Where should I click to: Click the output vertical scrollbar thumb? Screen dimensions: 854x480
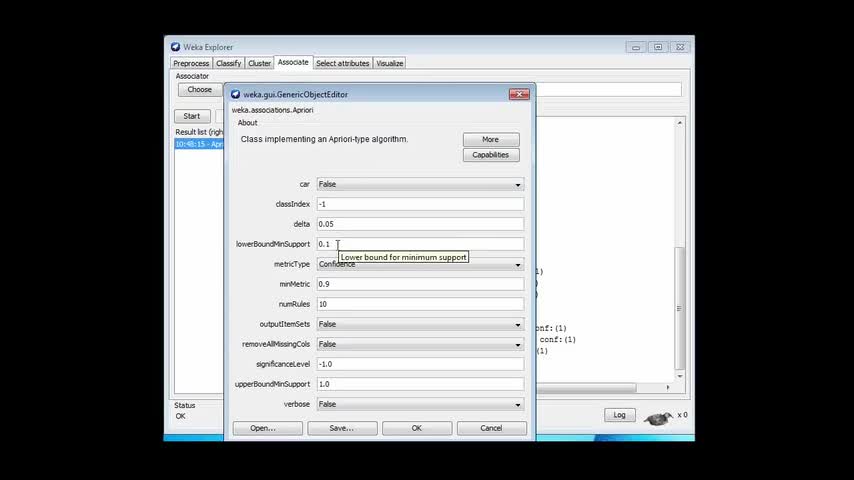(x=679, y=308)
